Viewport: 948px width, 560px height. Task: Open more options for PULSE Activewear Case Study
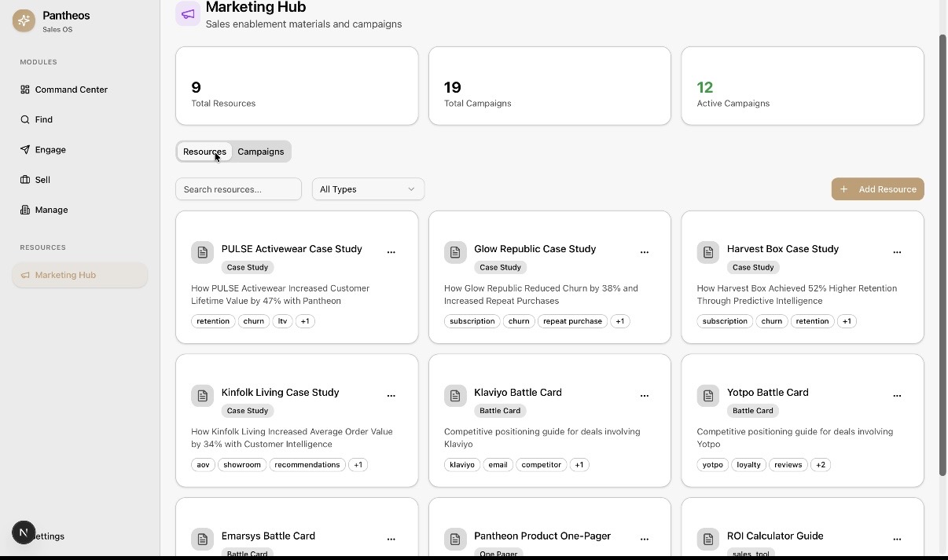pyautogui.click(x=391, y=252)
